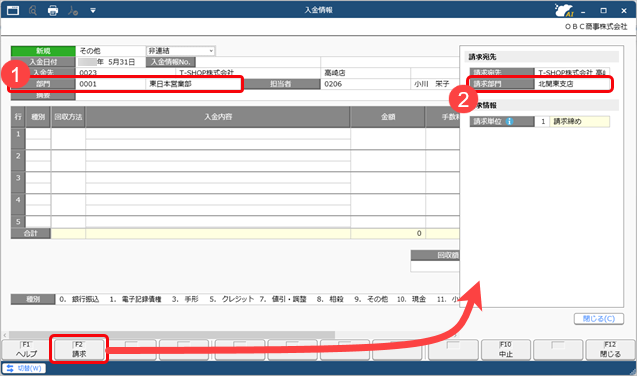The width and height of the screenshot is (637, 376).
Task: Click the F10 中止 function key
Action: tap(506, 350)
